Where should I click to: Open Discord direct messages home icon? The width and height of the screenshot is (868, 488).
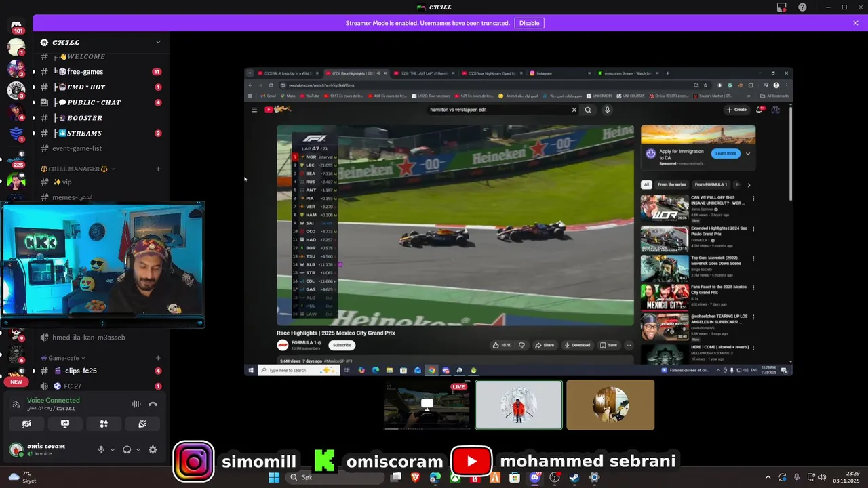pyautogui.click(x=16, y=25)
